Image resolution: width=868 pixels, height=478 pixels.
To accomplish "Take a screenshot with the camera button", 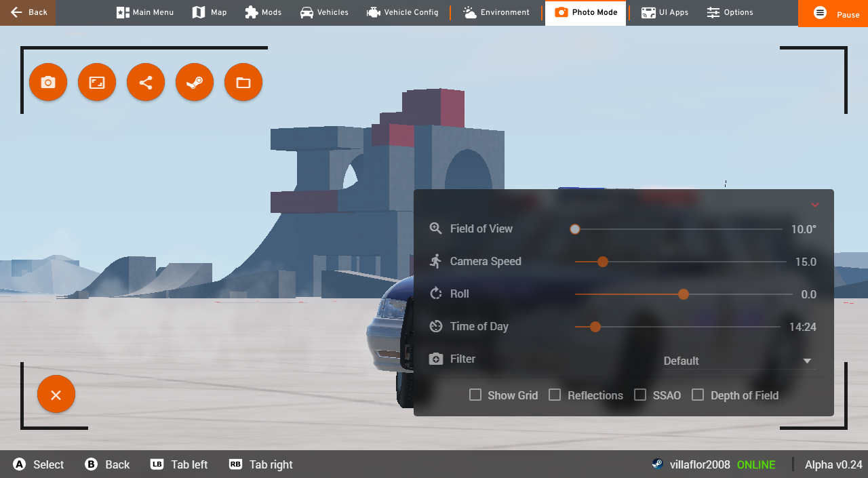I will click(x=48, y=82).
